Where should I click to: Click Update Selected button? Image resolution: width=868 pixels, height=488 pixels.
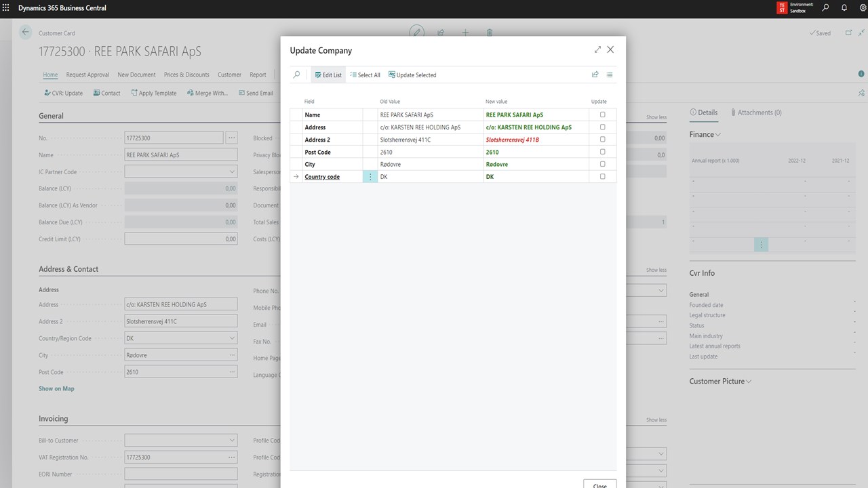tap(412, 75)
